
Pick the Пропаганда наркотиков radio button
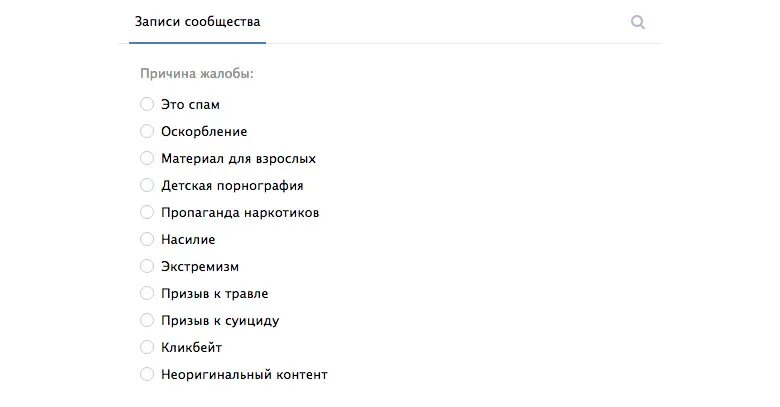147,212
